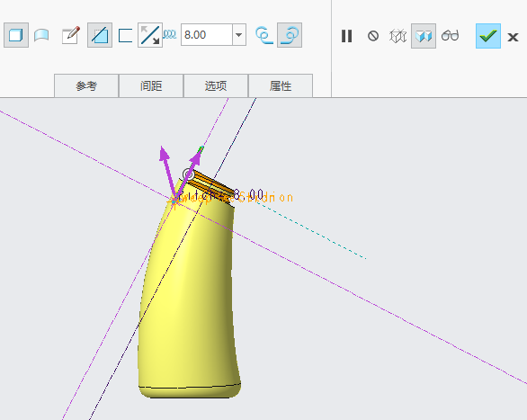Verify feature with the glasses icon
The width and height of the screenshot is (527, 420).
pos(450,35)
